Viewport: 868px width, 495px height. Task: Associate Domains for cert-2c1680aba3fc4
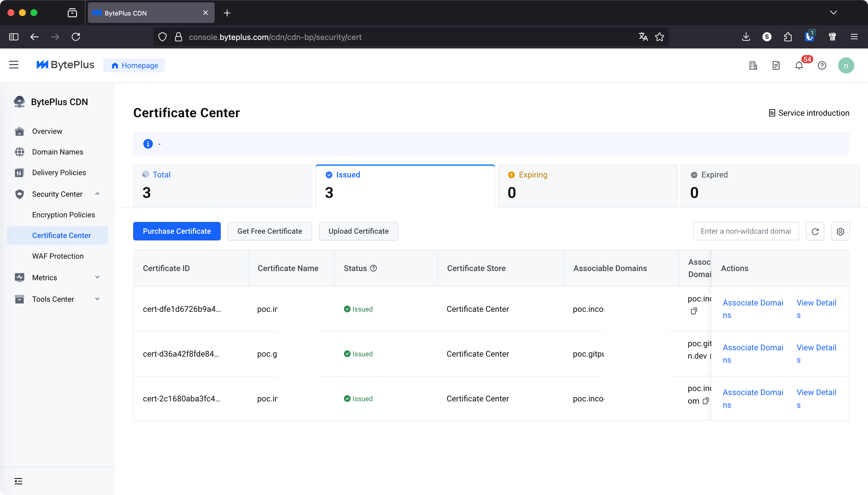coord(753,399)
